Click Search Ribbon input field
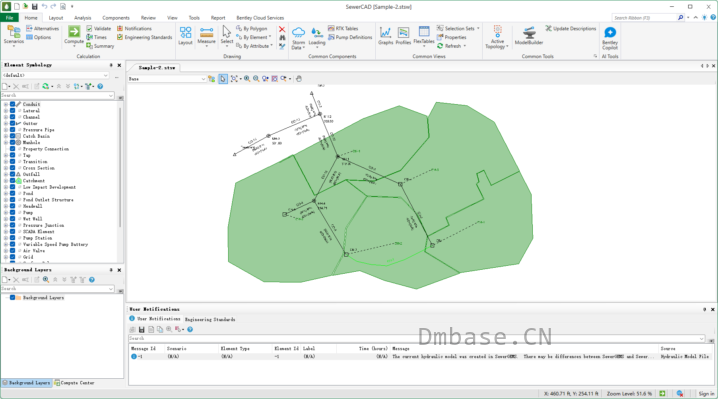The image size is (718, 399). click(644, 17)
